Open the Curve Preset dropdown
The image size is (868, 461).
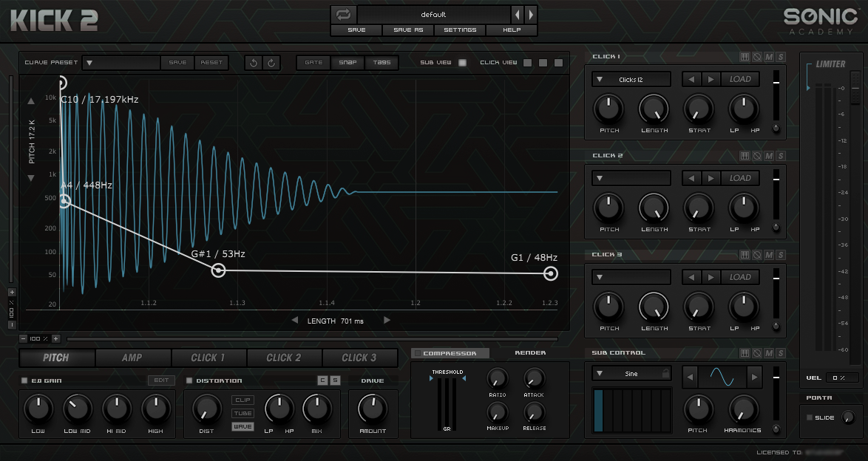[121, 63]
